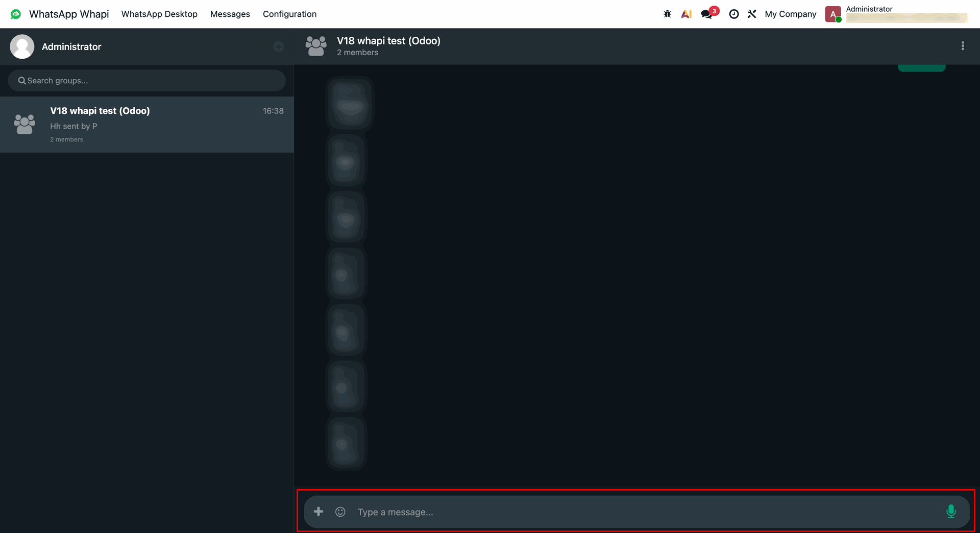Click the 16:38 timestamp in chat list

pyautogui.click(x=273, y=111)
